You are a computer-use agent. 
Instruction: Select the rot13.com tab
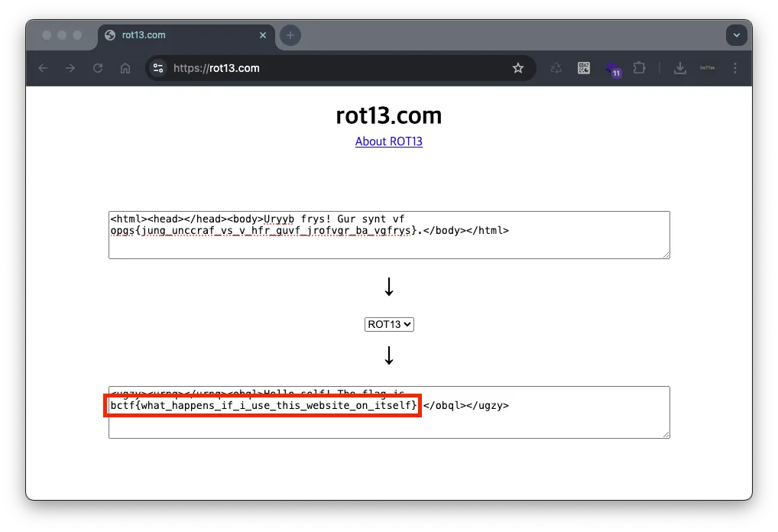186,35
